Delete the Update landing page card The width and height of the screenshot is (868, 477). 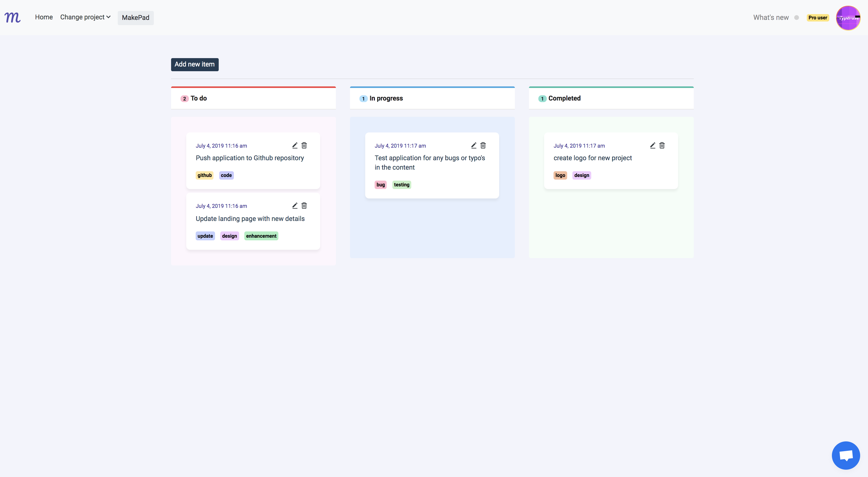(304, 206)
